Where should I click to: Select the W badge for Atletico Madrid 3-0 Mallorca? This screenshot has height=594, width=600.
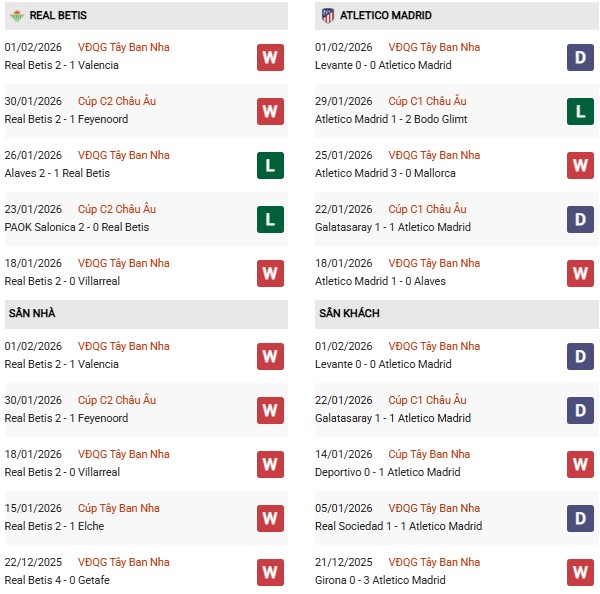(x=581, y=165)
